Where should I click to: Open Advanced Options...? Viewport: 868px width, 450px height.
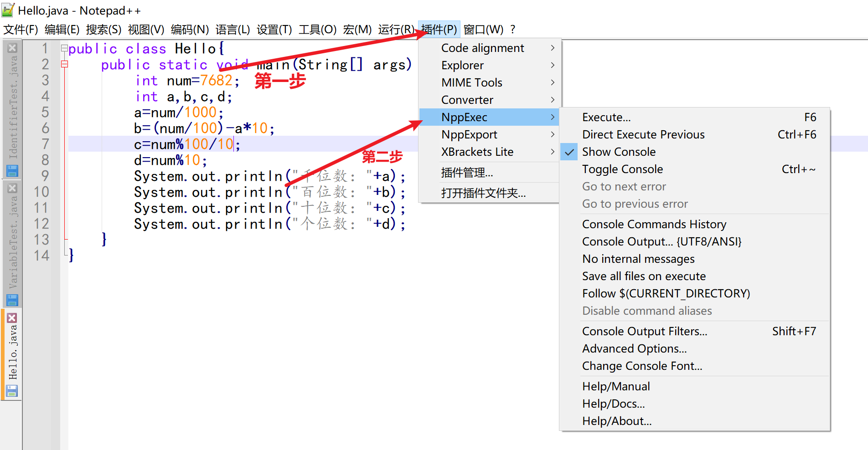[695, 348]
